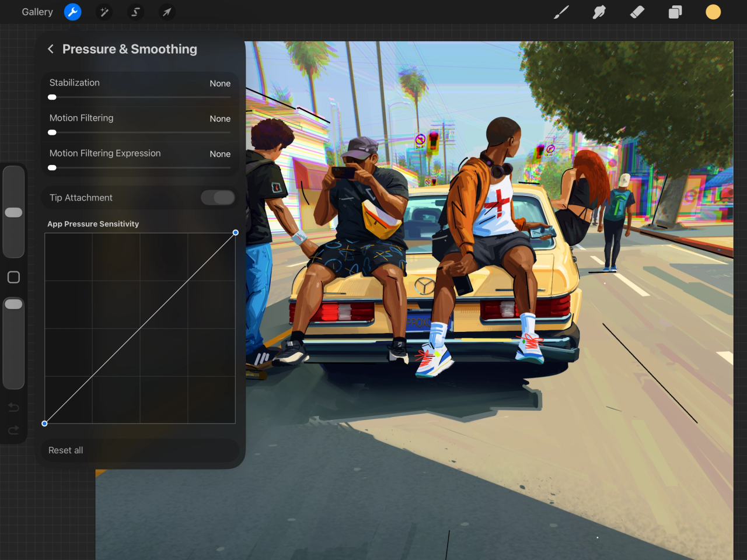Open the Actions wrench menu
This screenshot has height=560, width=747.
[72, 12]
